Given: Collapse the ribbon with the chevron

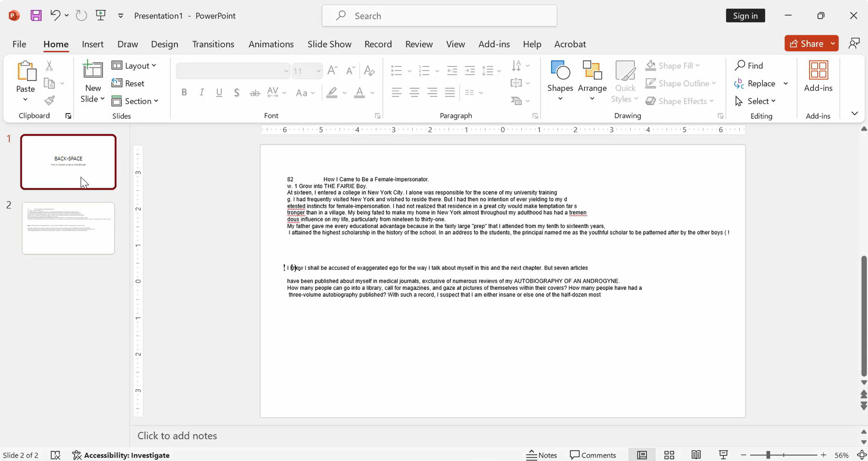Looking at the screenshot, I should click(854, 113).
